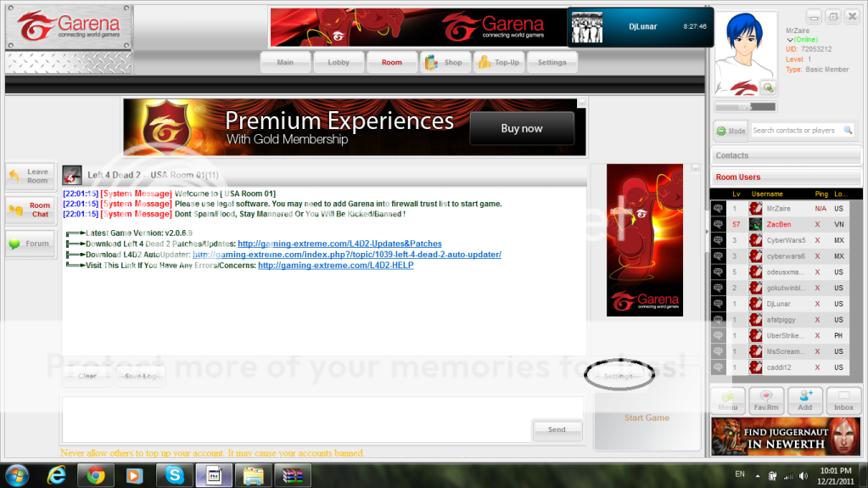
Task: Focus the Search contacts or players field
Action: 796,131
